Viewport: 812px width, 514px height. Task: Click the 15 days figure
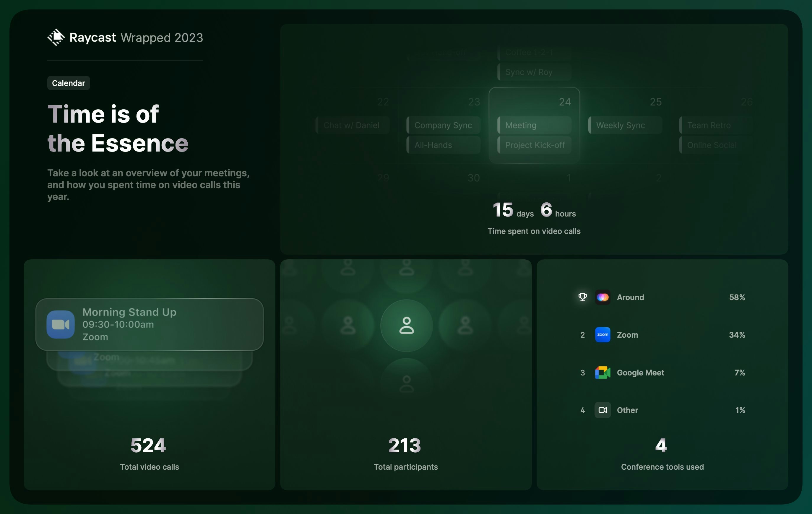point(513,210)
